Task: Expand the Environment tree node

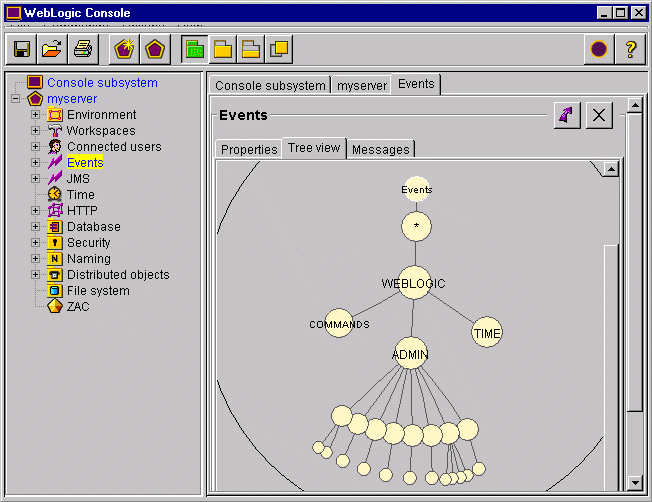Action: pos(35,114)
